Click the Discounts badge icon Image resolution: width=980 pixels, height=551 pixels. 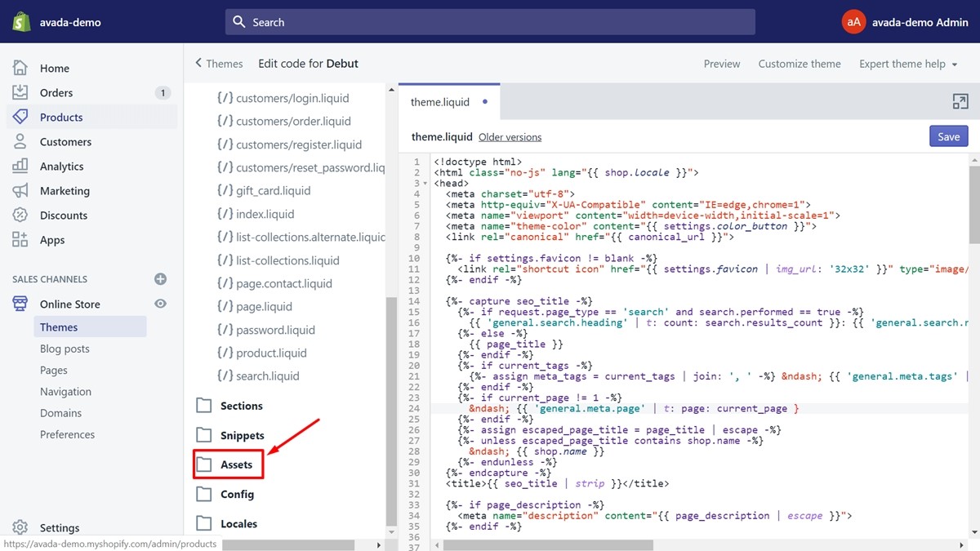(x=20, y=215)
